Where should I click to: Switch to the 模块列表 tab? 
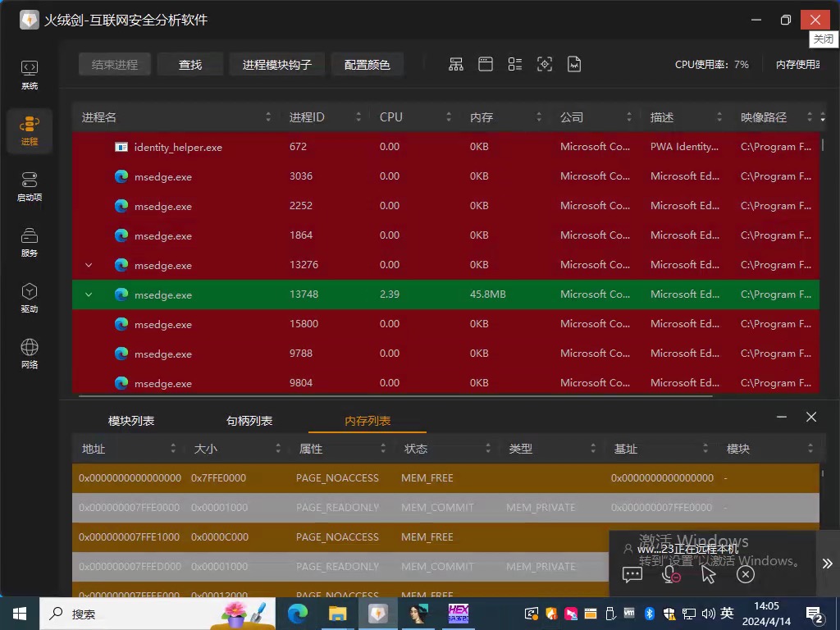click(x=131, y=421)
